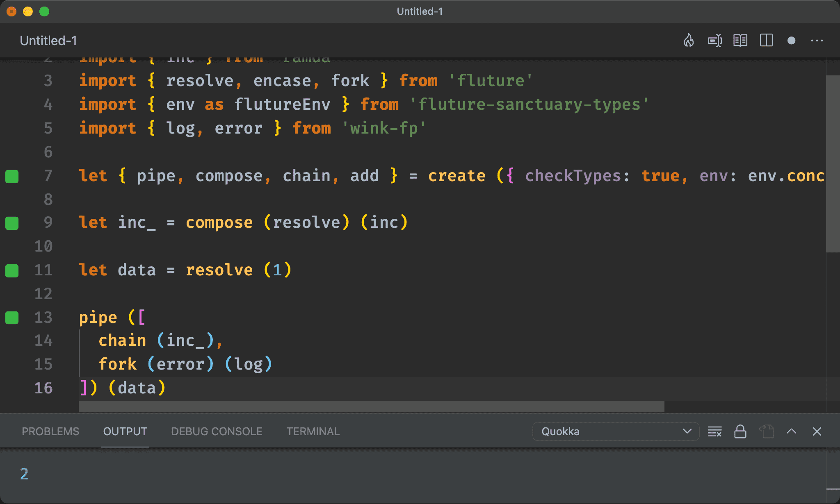This screenshot has width=840, height=504.
Task: Click line number 16 in the gutter
Action: click(x=43, y=388)
